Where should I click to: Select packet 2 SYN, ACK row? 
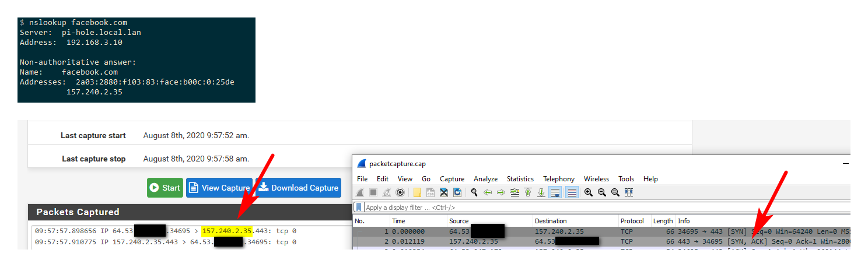point(601,241)
